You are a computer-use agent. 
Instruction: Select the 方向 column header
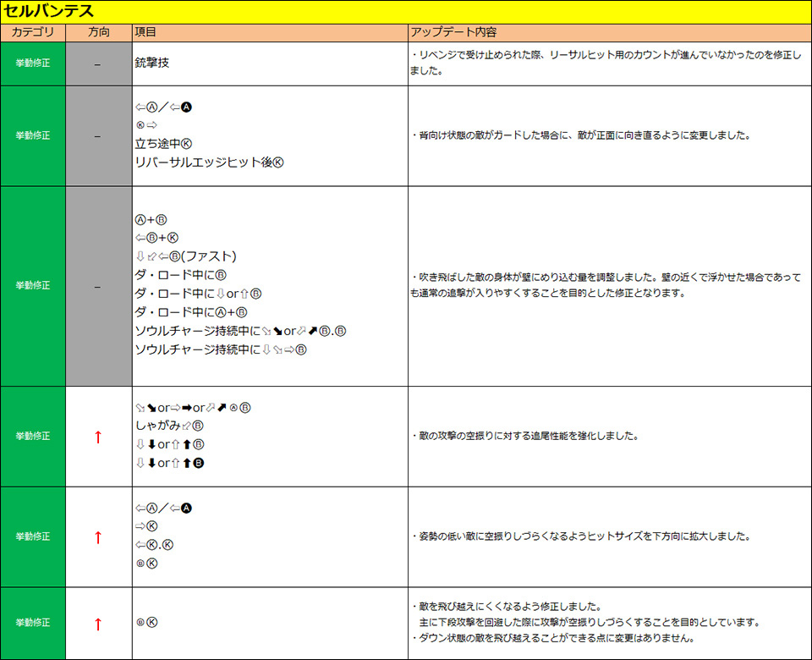(98, 32)
